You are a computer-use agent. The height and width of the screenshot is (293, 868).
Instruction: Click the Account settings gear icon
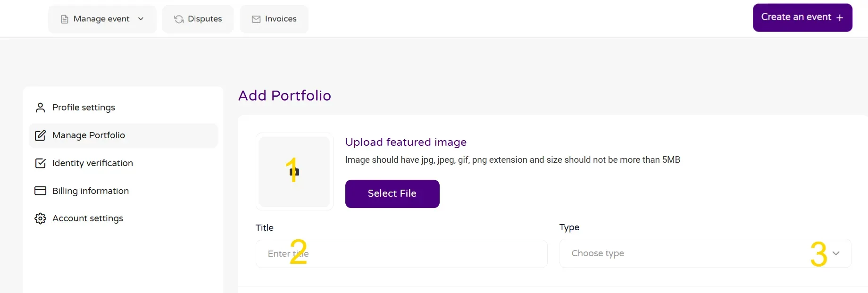coord(40,218)
